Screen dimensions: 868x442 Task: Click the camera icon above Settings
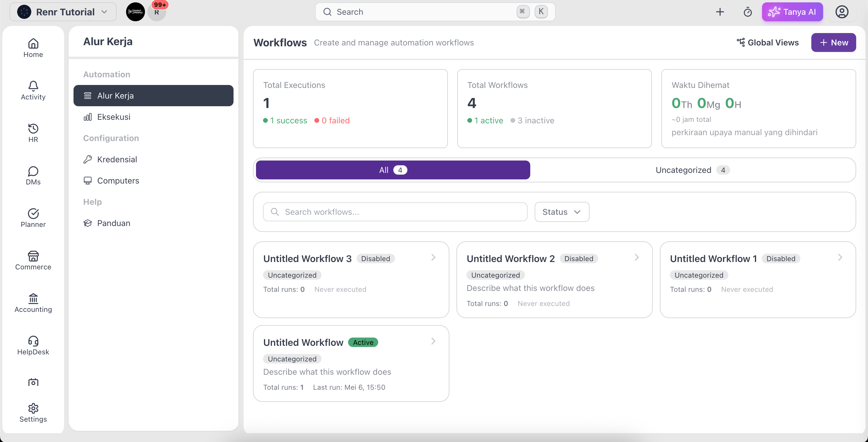pos(33,382)
